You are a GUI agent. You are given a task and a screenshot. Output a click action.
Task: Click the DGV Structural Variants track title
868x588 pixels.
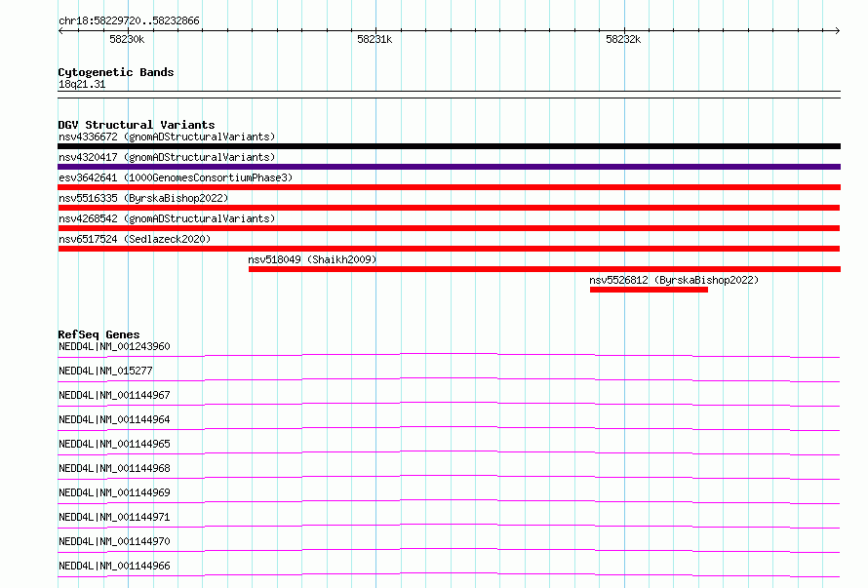pos(137,125)
